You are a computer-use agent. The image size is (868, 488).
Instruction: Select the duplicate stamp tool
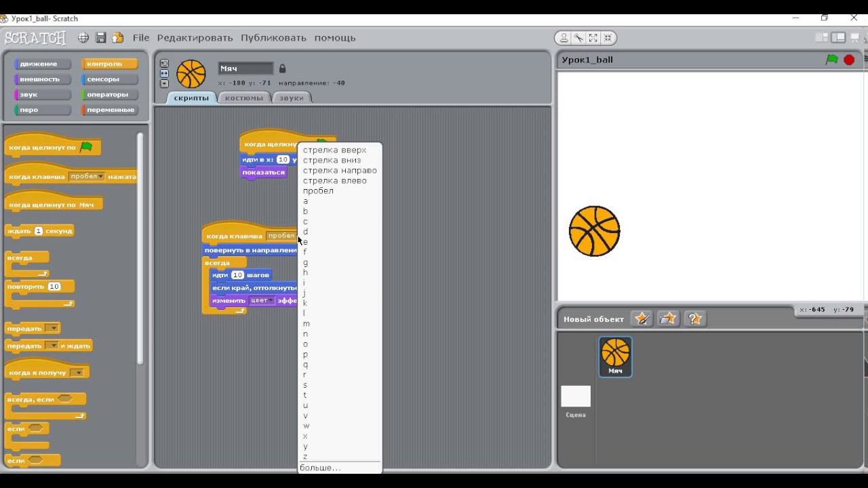coord(564,38)
